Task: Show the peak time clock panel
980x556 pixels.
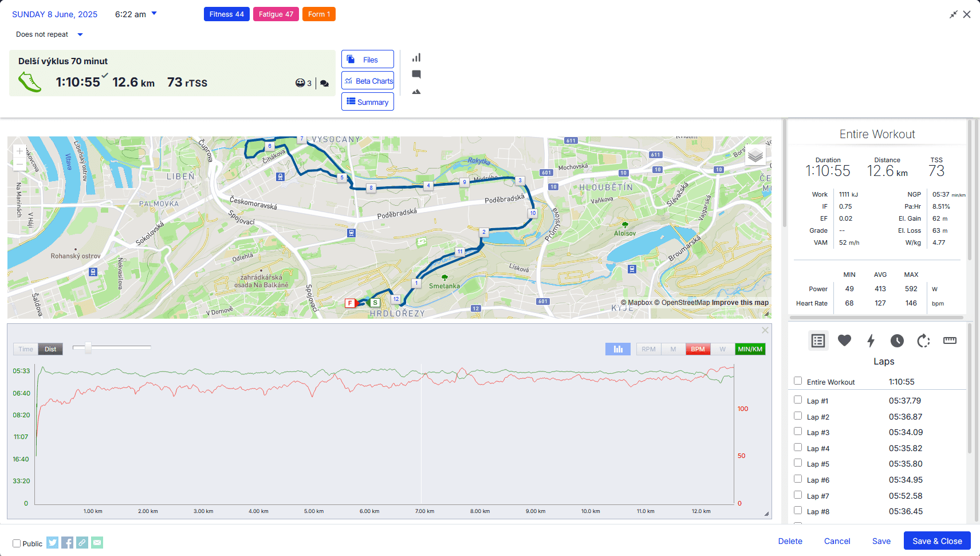Action: pyautogui.click(x=897, y=340)
